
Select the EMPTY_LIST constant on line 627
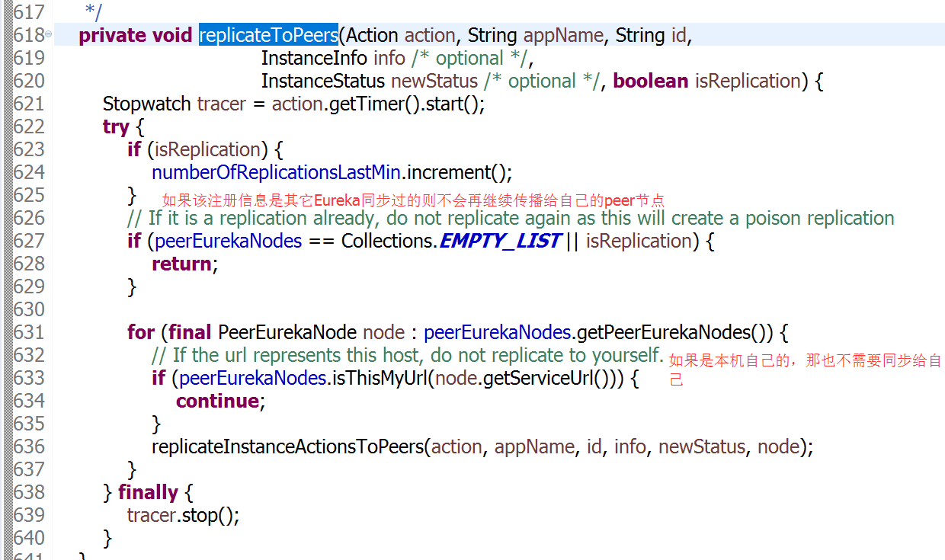[500, 241]
